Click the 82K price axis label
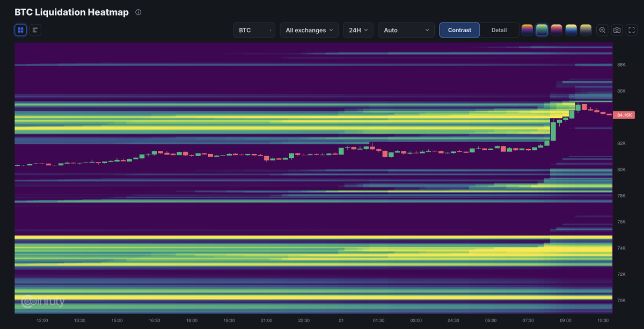The width and height of the screenshot is (644, 329). 621,143
